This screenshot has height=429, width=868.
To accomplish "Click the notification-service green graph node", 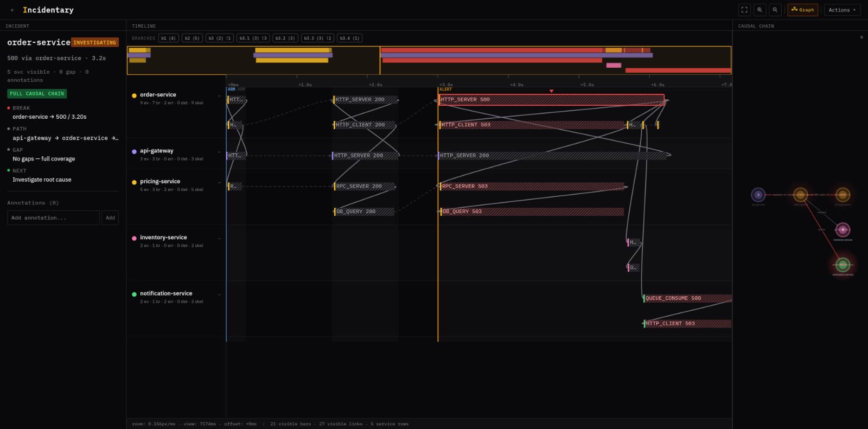I will (x=843, y=265).
